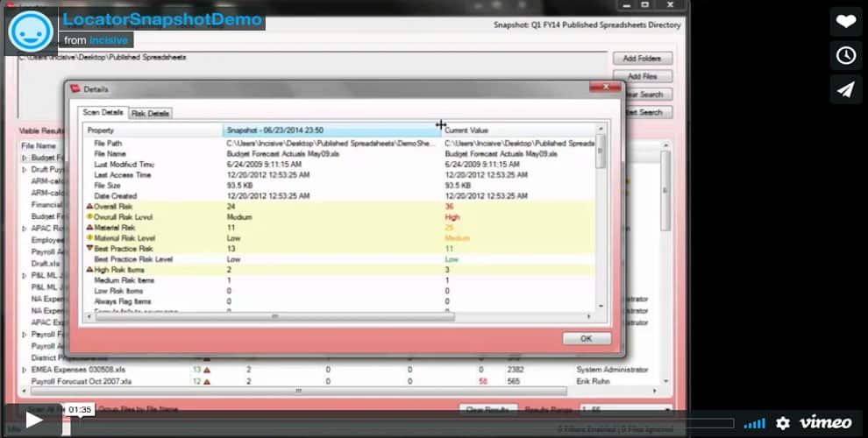This screenshot has width=868, height=438.
Task: Click the Material Risk Level yellow circle icon
Action: pos(89,237)
